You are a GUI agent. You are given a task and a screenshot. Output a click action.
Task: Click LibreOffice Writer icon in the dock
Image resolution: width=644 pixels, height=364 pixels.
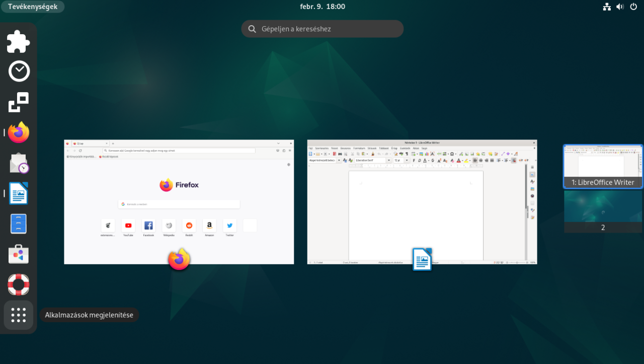[19, 193]
